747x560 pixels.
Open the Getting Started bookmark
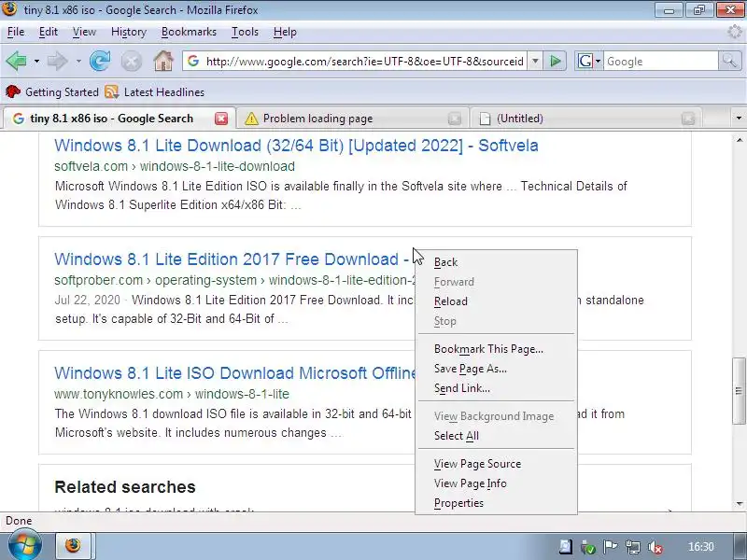pos(52,91)
